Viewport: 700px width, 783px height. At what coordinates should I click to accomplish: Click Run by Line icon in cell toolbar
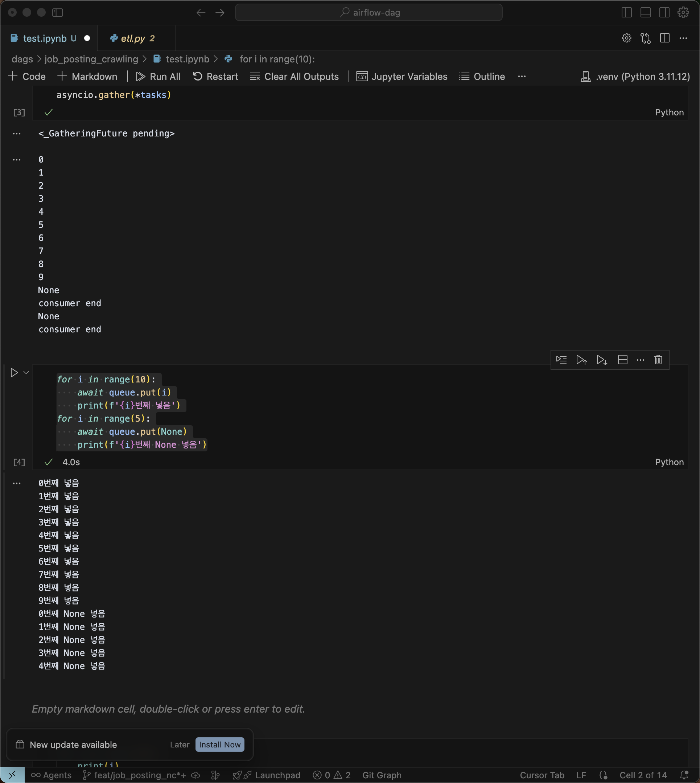[x=561, y=360]
